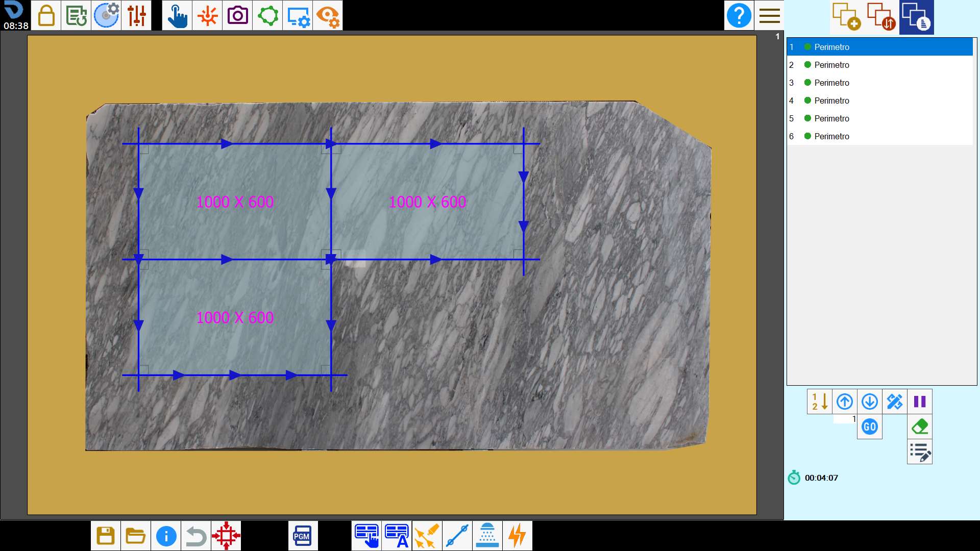The width and height of the screenshot is (980, 551).
Task: Click the lightning bolt icon
Action: (x=518, y=536)
